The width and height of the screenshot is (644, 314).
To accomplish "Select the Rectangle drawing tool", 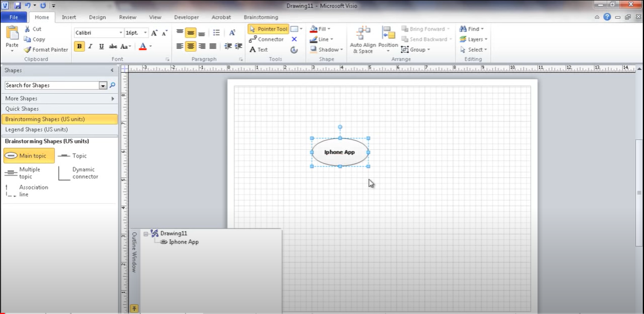I will click(294, 29).
